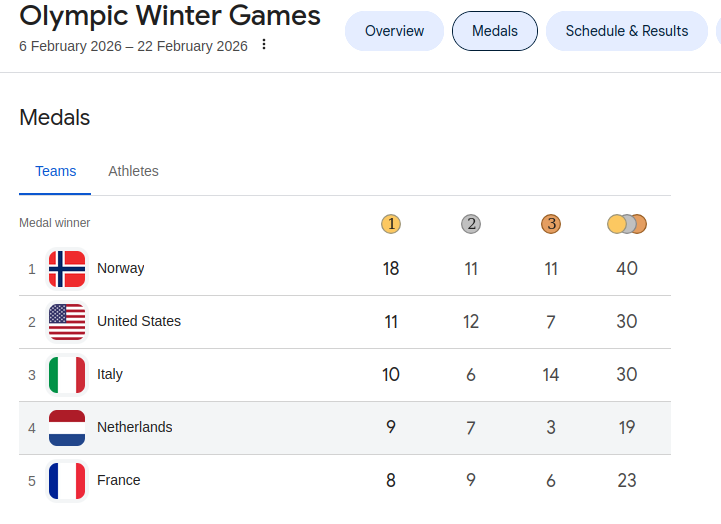The width and height of the screenshot is (721, 524).
Task: Select the United States team name
Action: tap(139, 321)
